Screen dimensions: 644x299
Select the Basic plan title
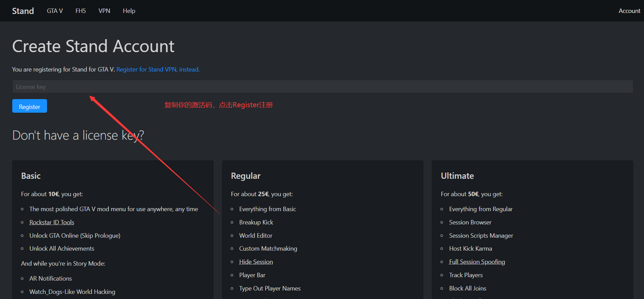pyautogui.click(x=31, y=176)
